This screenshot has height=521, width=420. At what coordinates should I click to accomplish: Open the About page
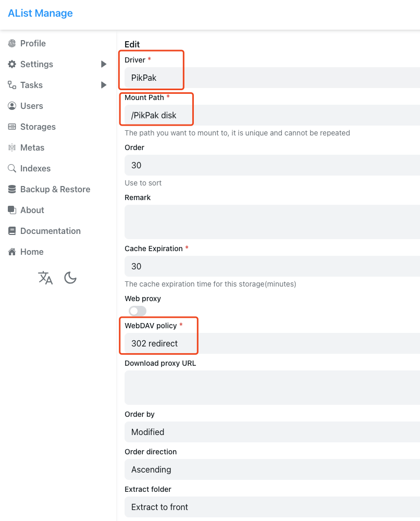32,210
